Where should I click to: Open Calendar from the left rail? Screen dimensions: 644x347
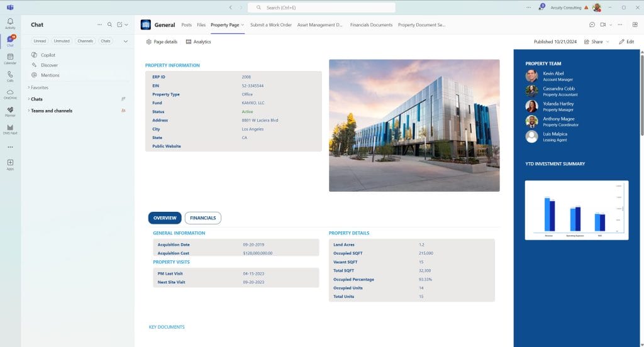[10, 58]
